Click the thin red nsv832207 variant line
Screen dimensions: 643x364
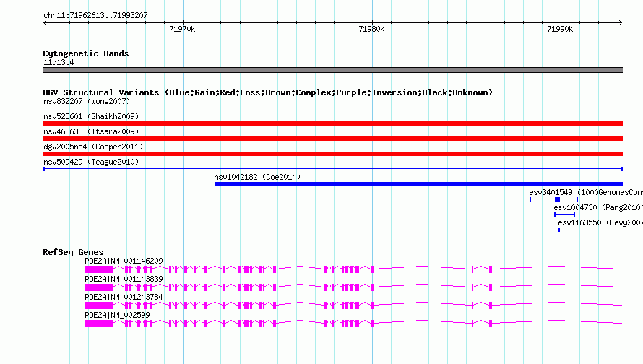coord(332,108)
